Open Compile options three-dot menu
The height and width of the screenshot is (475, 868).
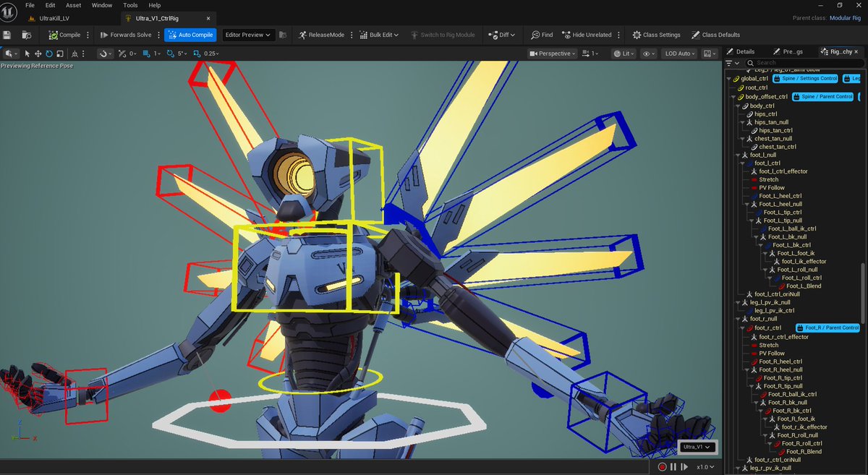(88, 35)
